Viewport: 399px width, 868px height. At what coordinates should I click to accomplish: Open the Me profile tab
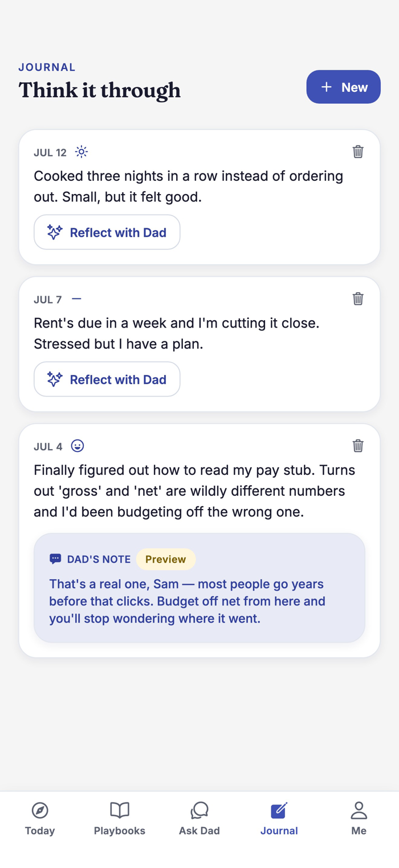[x=359, y=818]
